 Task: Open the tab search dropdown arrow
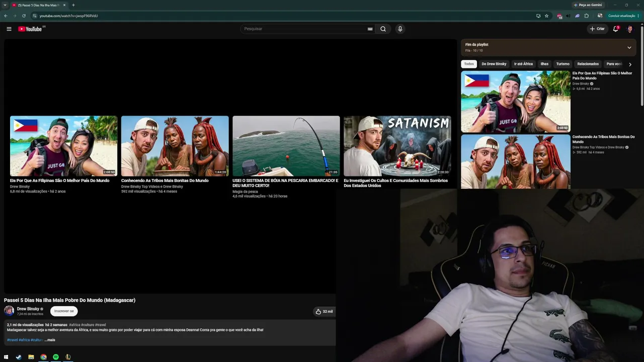click(5, 5)
